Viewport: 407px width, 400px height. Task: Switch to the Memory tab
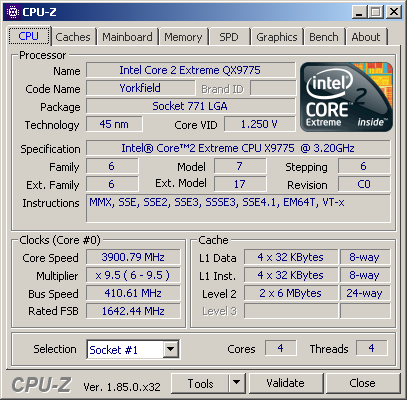(183, 37)
